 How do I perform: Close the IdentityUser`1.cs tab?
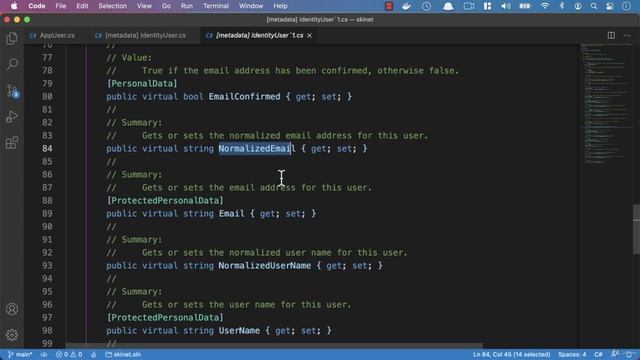(309, 36)
